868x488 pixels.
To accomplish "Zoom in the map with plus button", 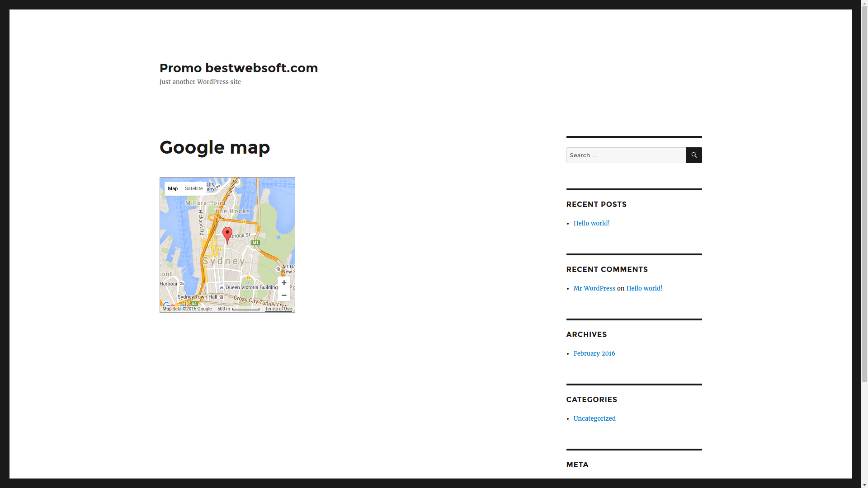I will click(284, 283).
